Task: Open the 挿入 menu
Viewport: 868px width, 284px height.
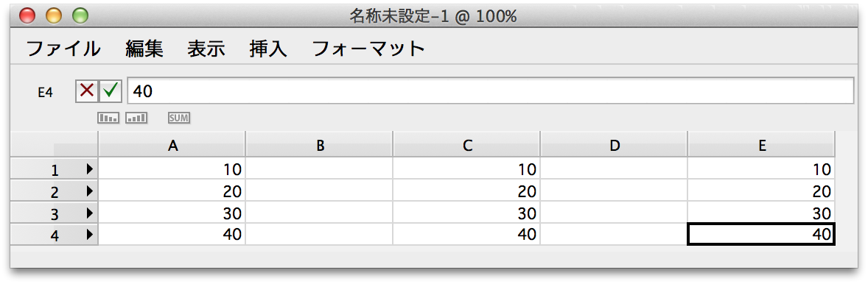Action: coord(268,49)
